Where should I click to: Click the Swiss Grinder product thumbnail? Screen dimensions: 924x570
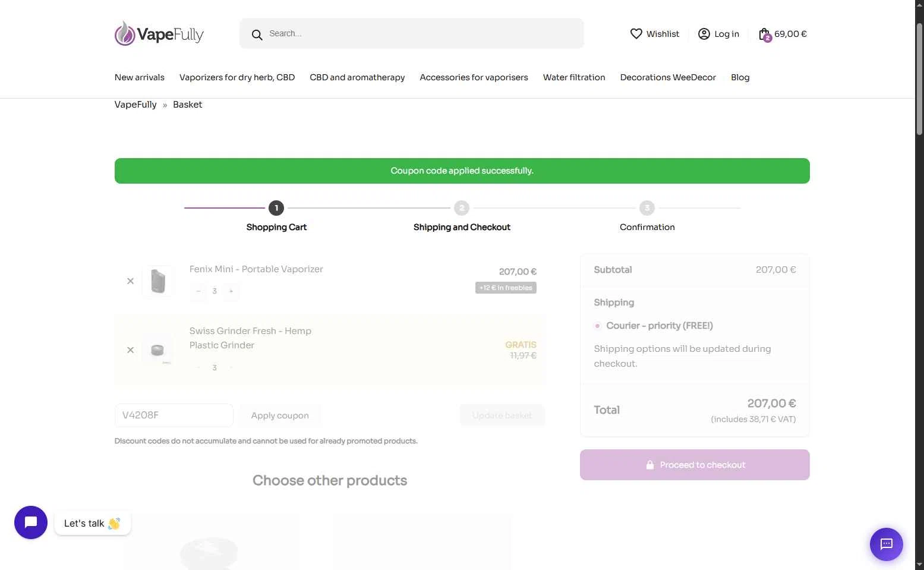[158, 350]
